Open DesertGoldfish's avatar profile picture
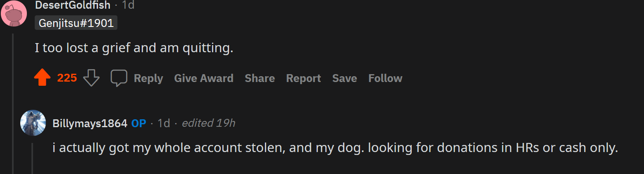 coord(14,12)
